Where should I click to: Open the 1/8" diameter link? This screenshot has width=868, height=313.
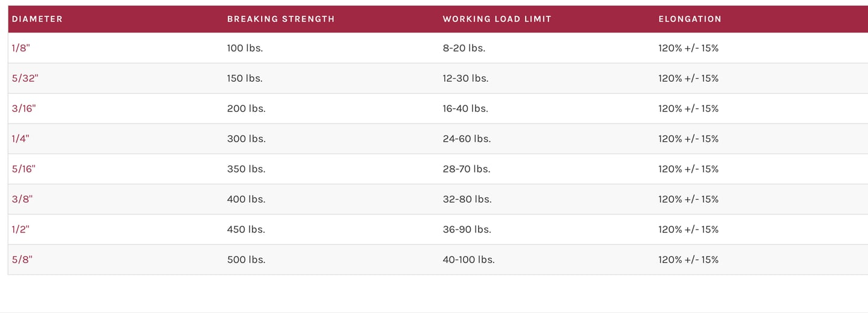pyautogui.click(x=20, y=48)
